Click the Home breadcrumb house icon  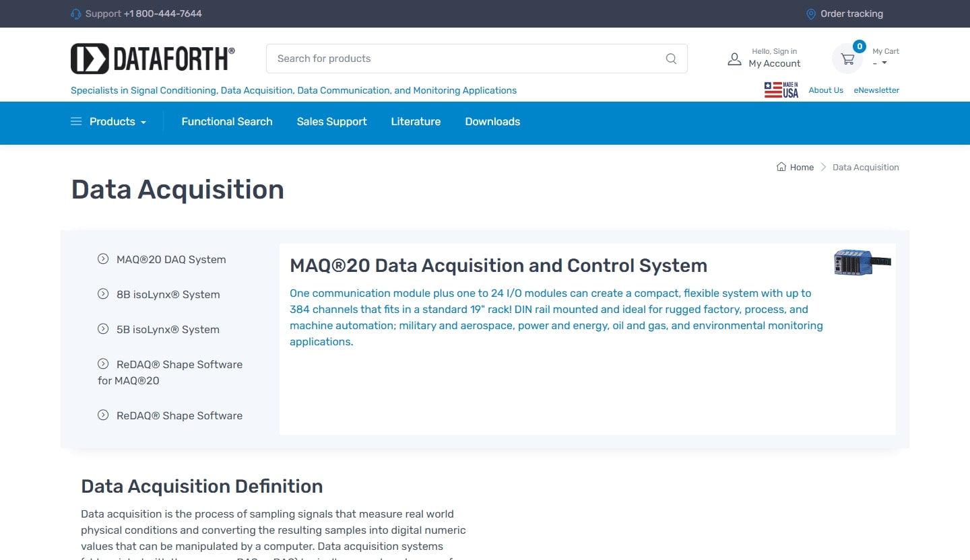click(x=781, y=167)
